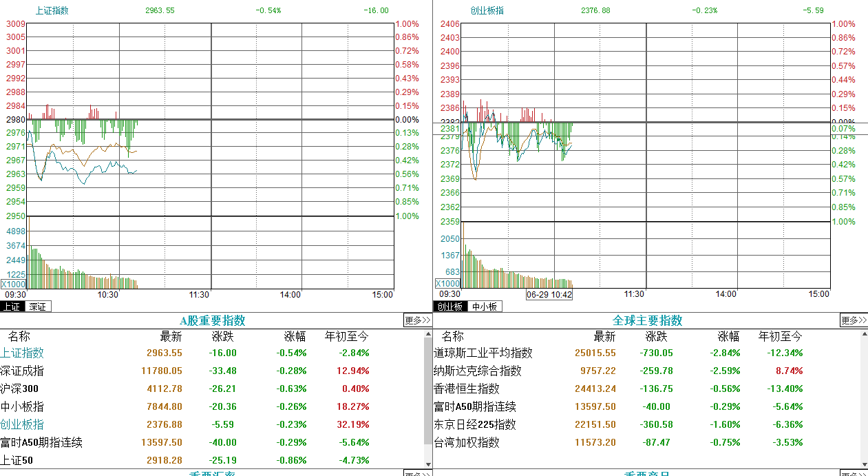Switch to the 深证 tab
This screenshot has width=868, height=476.
[x=37, y=306]
